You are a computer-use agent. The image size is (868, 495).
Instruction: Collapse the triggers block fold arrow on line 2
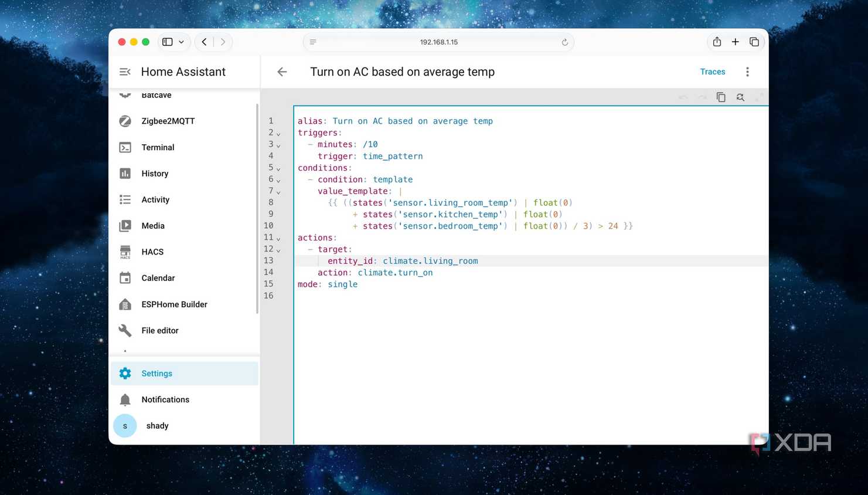click(278, 134)
